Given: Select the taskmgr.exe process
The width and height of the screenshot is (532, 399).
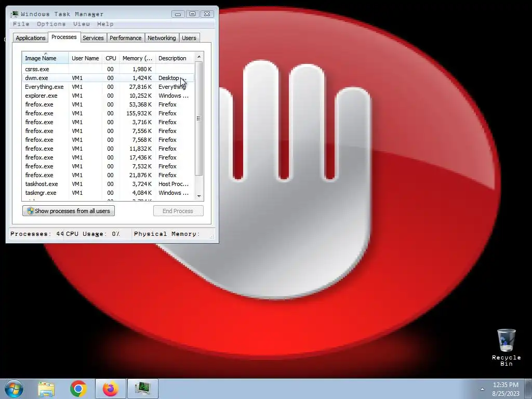Looking at the screenshot, I should tap(109, 192).
